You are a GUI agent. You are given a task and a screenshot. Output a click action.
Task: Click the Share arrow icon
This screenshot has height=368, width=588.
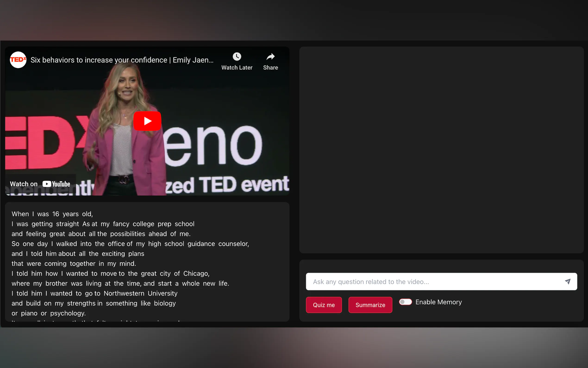[x=270, y=57]
